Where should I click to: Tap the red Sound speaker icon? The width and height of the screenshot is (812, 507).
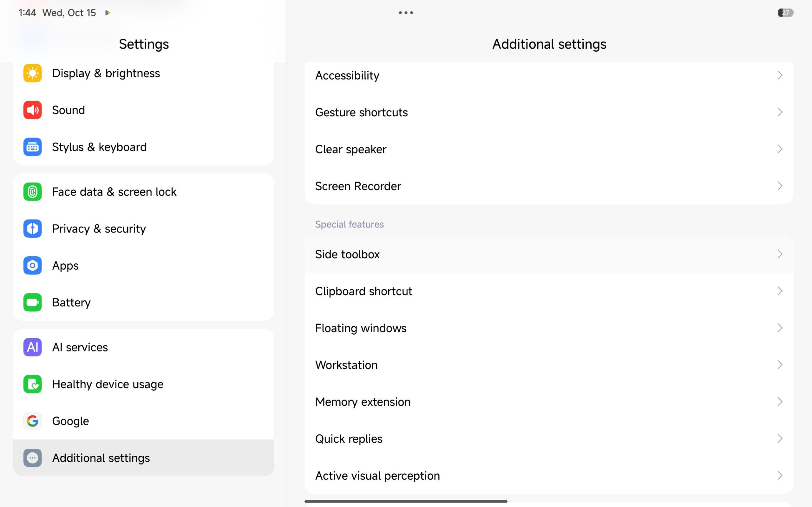click(32, 110)
